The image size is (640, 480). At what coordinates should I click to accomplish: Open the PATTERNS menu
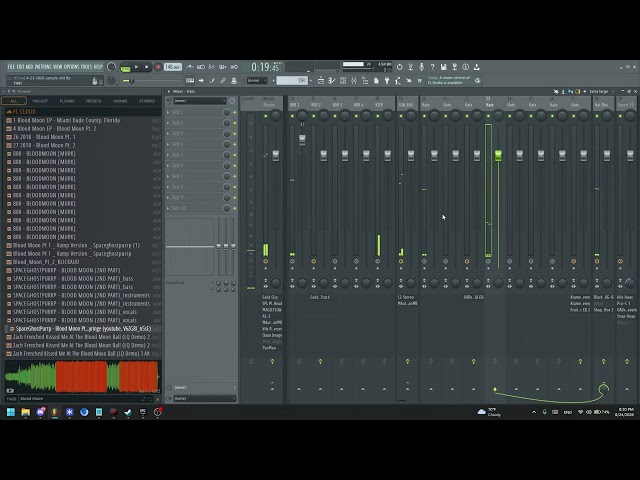pyautogui.click(x=43, y=67)
